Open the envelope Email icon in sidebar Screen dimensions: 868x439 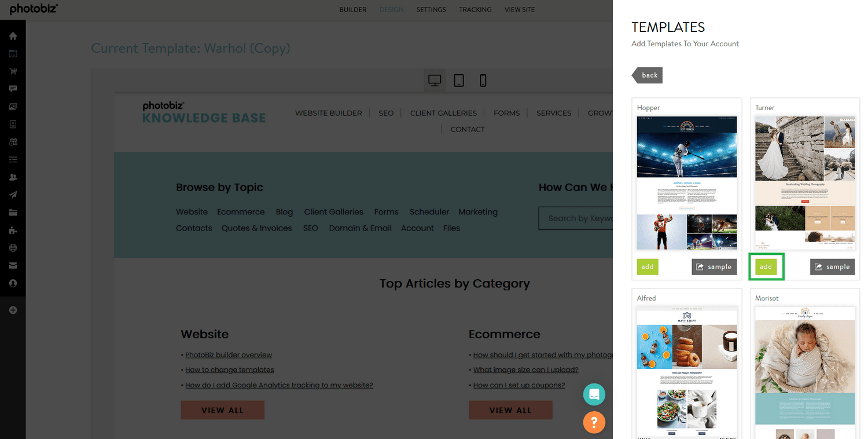tap(13, 265)
